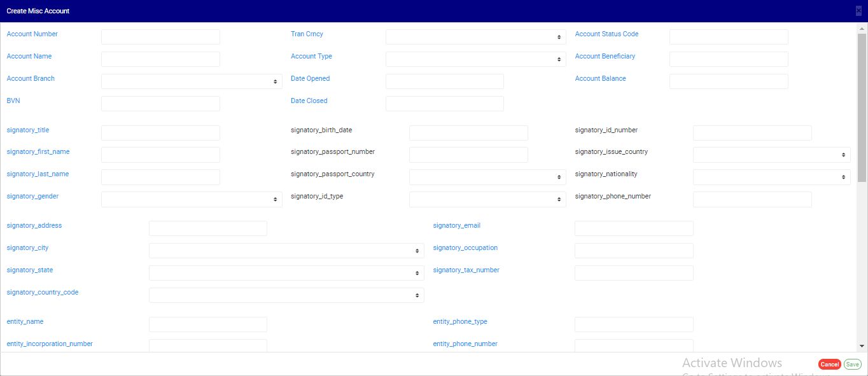Expand the signatory_nationality dropdown
Screen dimensions: 868x376
771,177
